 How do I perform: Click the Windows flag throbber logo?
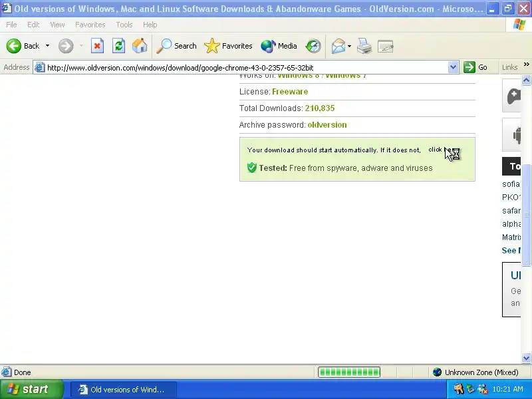(519, 25)
